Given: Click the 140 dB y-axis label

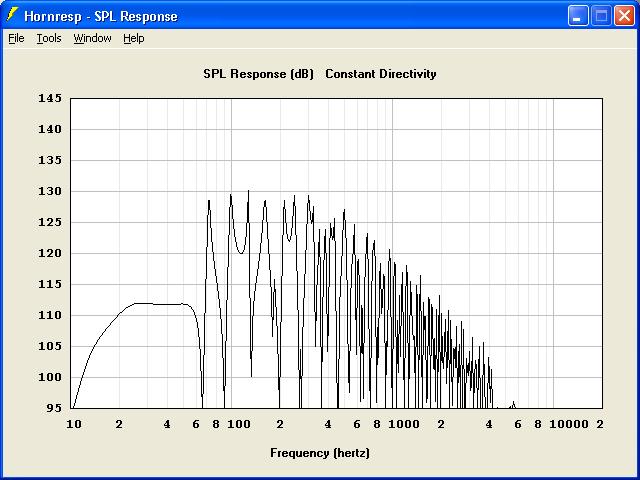Looking at the screenshot, I should tap(50, 129).
